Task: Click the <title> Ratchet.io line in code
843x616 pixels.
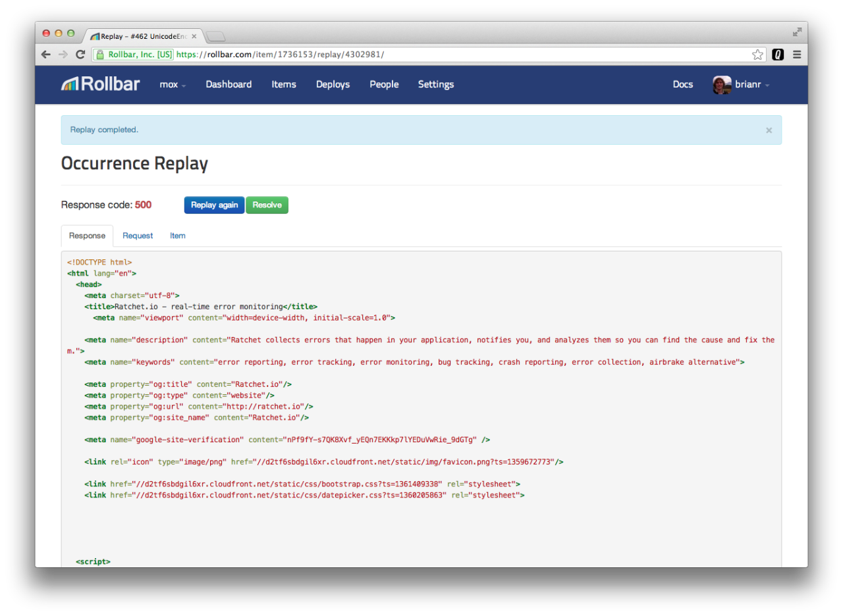Action: 201,307
